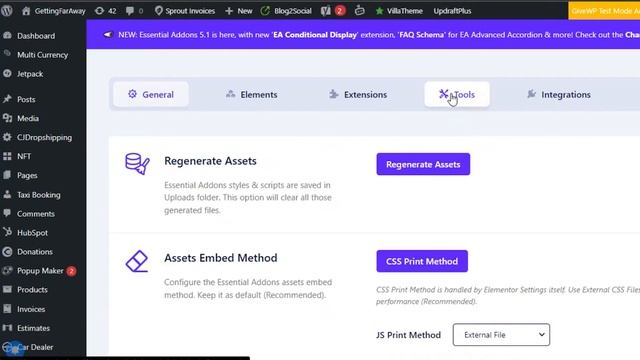Click the Regenerate Assets database icon
The image size is (640, 360).
(137, 164)
